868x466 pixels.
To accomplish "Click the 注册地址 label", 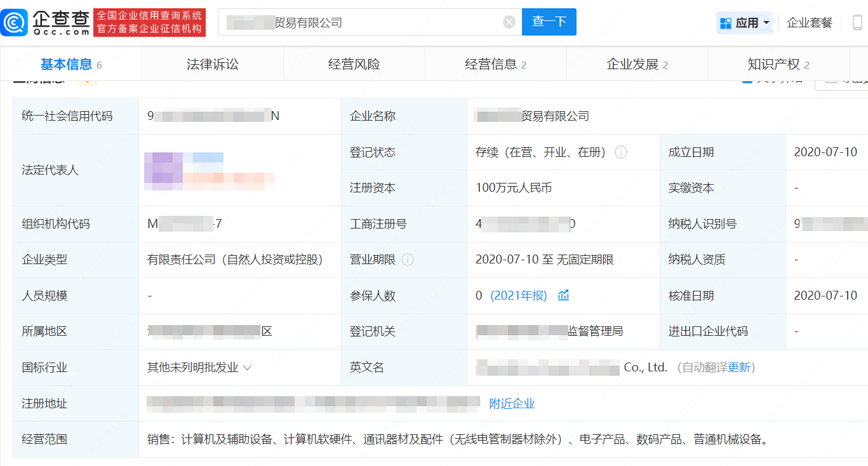I will point(44,404).
